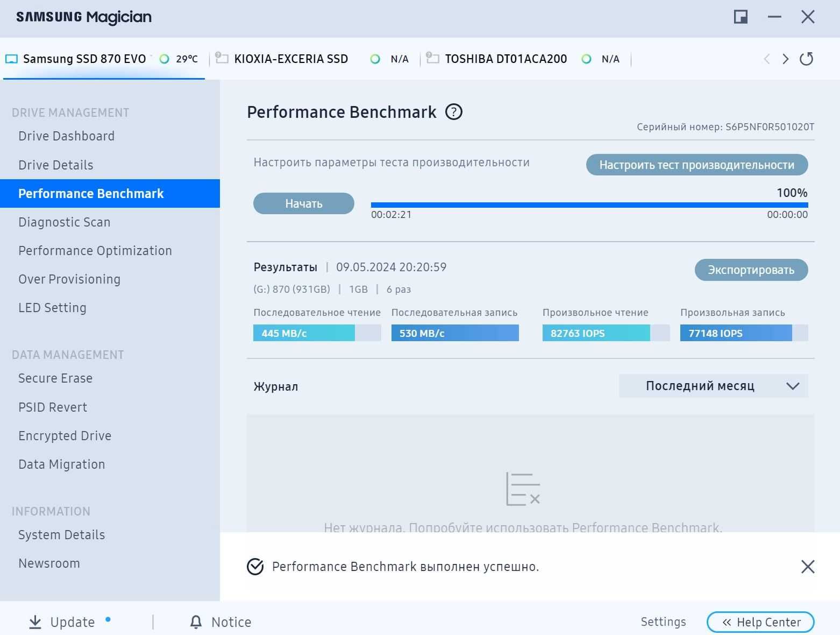Click Samsung 870 EVO health status circle
Screen dimensions: 840x635
164,59
